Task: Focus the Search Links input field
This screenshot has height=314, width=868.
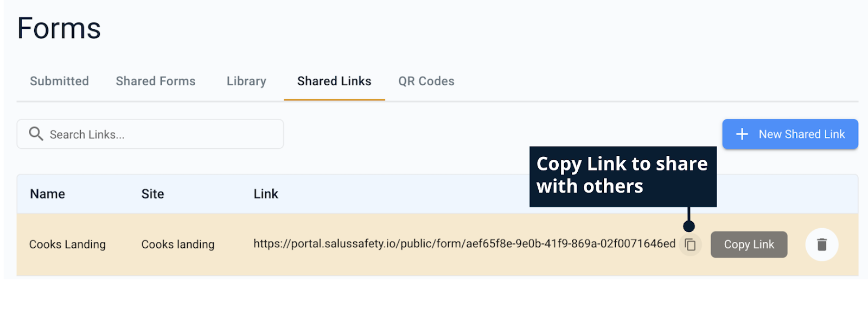Action: pos(163,134)
